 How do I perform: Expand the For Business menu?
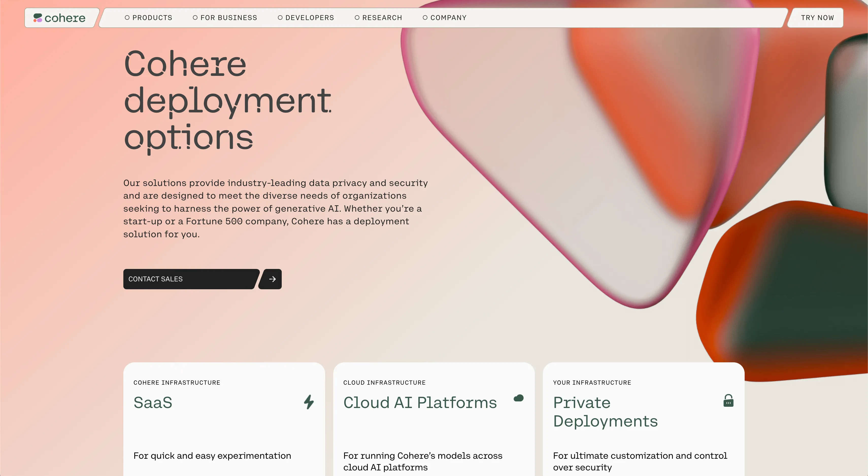(x=228, y=18)
